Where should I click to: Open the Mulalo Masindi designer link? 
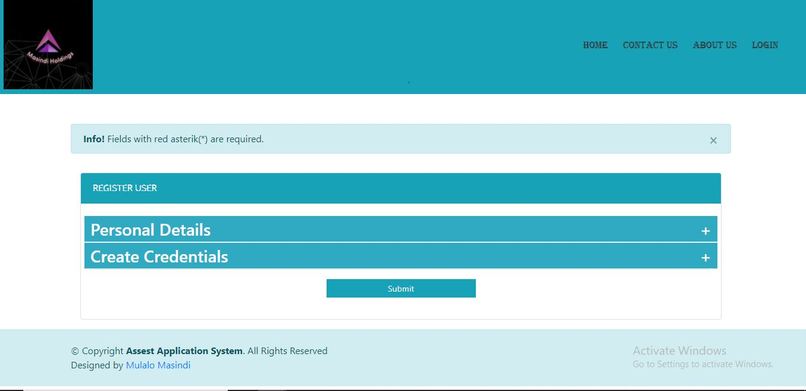pos(158,365)
